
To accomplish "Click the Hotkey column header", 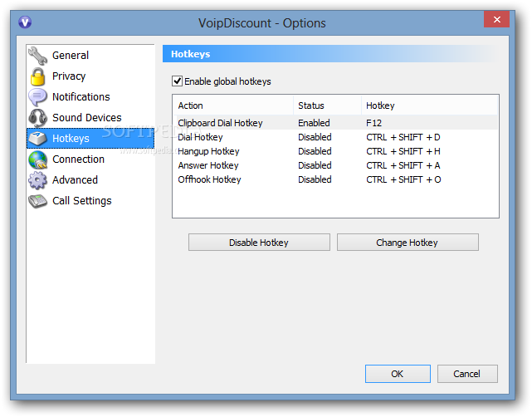I will coord(430,105).
